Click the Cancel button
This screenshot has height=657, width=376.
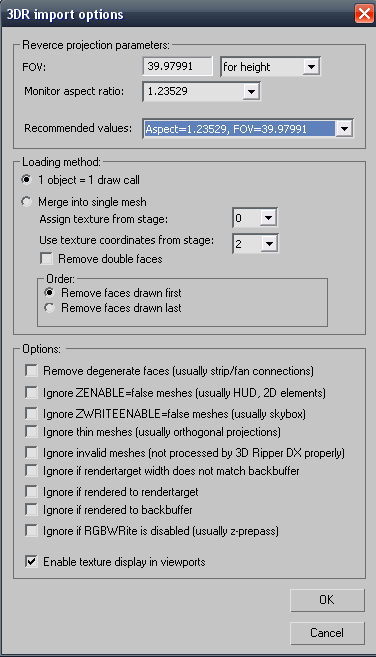tap(327, 632)
